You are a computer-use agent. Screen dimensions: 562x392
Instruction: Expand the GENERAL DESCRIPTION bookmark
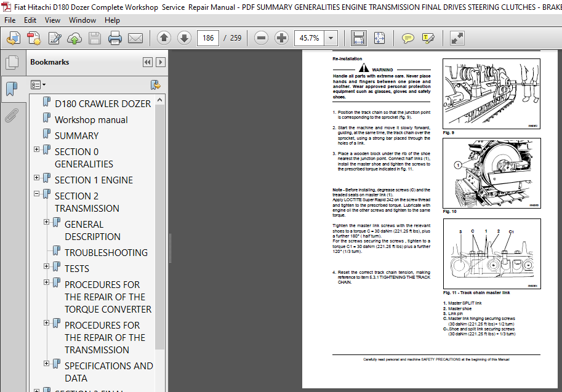pos(46,222)
